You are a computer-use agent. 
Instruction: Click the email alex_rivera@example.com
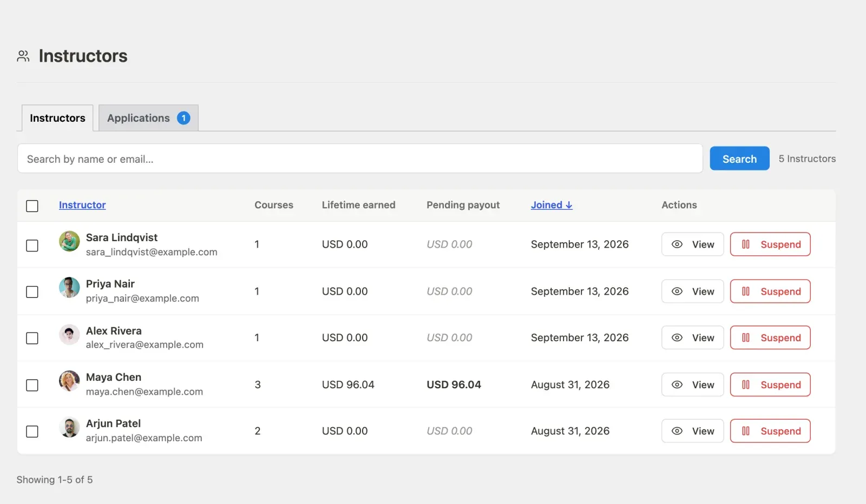[x=145, y=344]
